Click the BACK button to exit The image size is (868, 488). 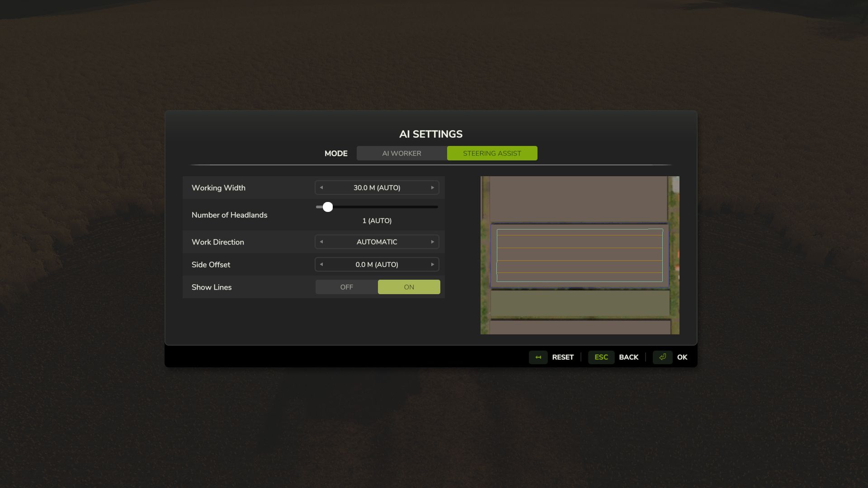click(x=629, y=357)
